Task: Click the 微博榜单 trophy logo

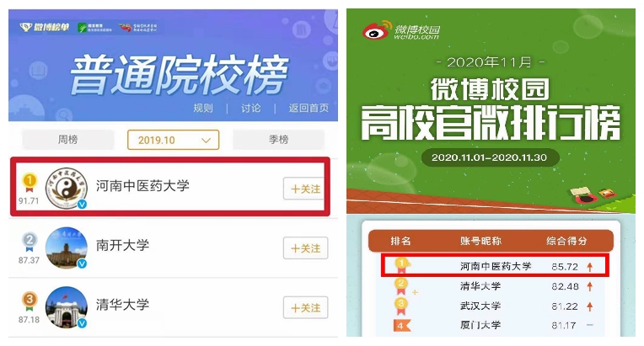Action: (x=25, y=28)
